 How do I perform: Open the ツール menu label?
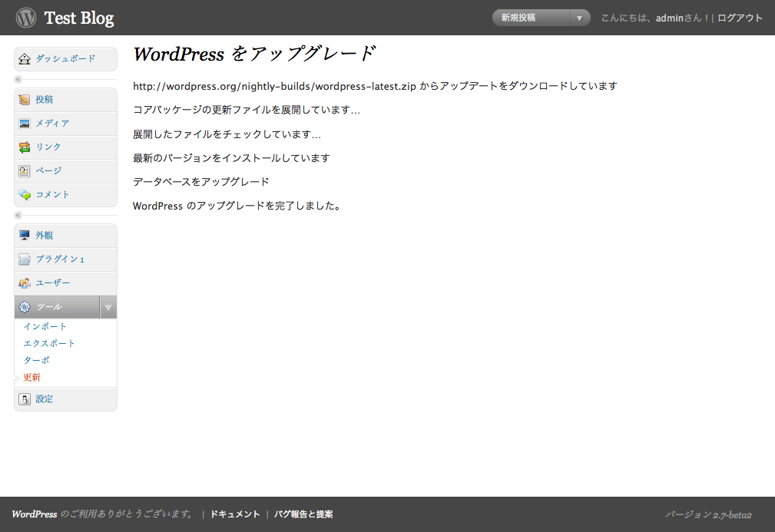click(x=49, y=307)
